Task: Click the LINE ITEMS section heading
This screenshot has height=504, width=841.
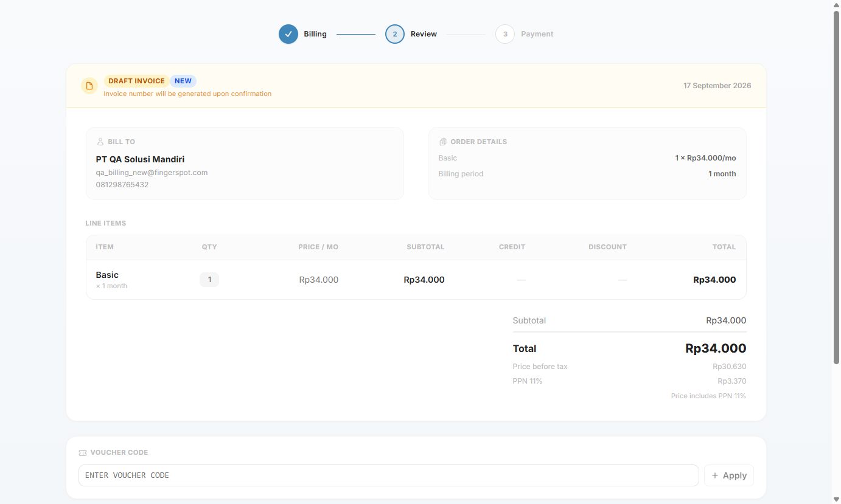Action: point(106,223)
